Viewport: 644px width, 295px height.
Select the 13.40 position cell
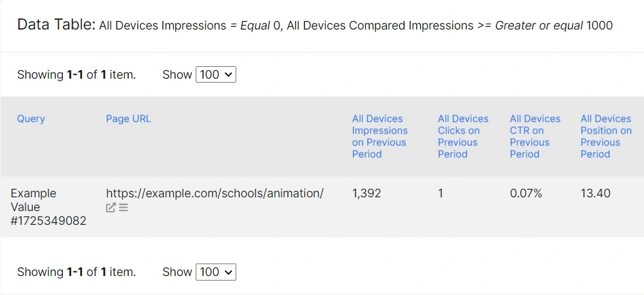coord(595,193)
